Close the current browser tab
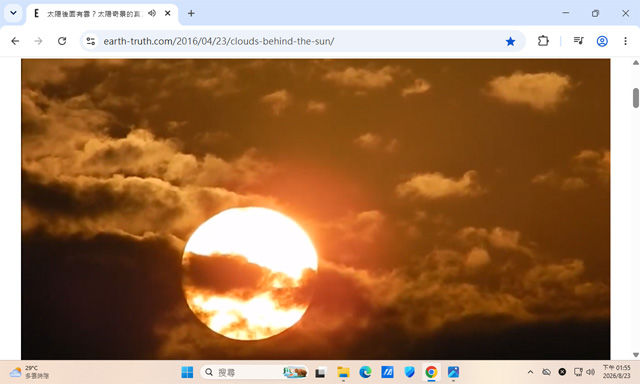This screenshot has width=640, height=384. click(167, 13)
